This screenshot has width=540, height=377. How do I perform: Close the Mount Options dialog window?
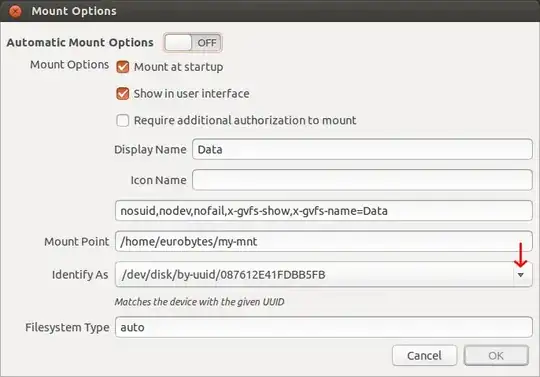(15, 11)
